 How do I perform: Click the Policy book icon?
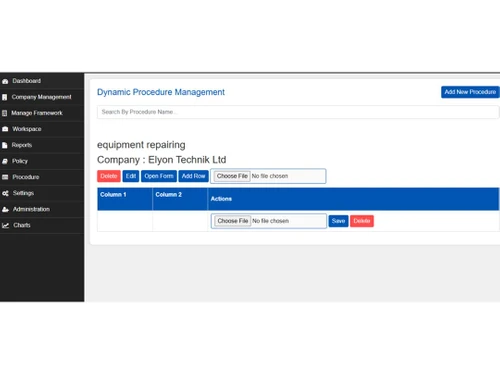click(5, 161)
